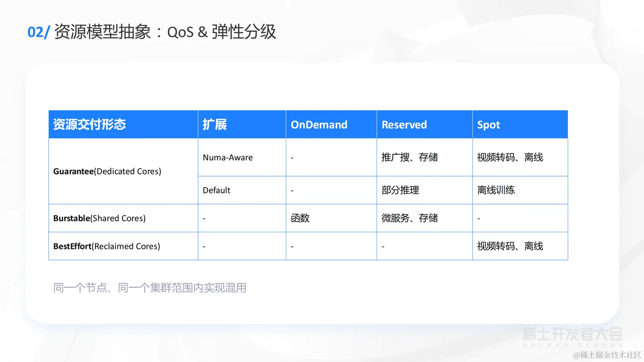This screenshot has height=362, width=644.
Task: Click the 扩展 dash in Burstable row
Action: [204, 219]
